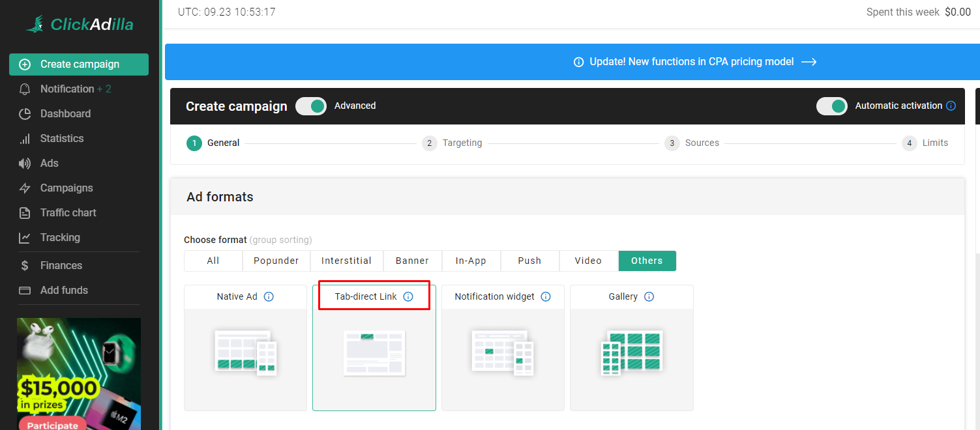Select the Video format tab

coord(588,261)
